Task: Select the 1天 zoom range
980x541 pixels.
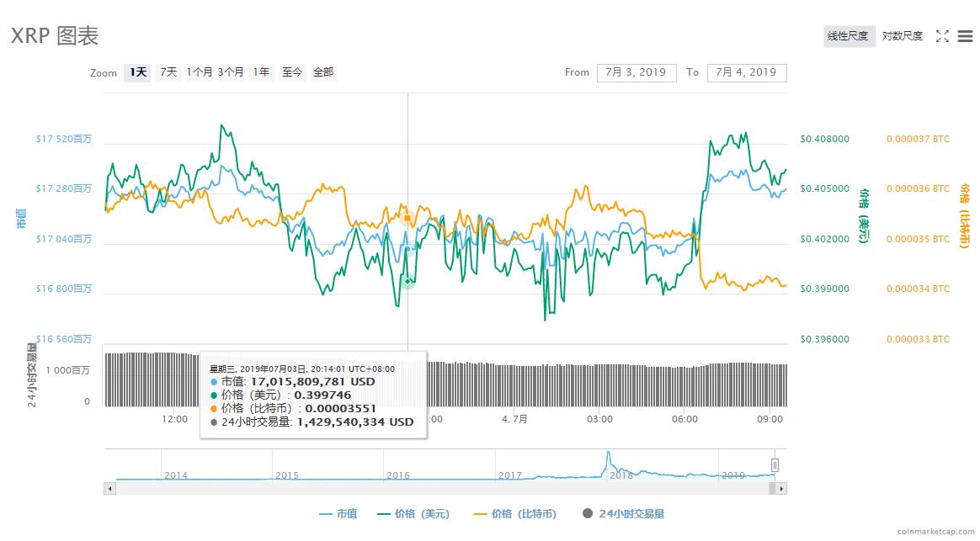Action: pos(137,72)
